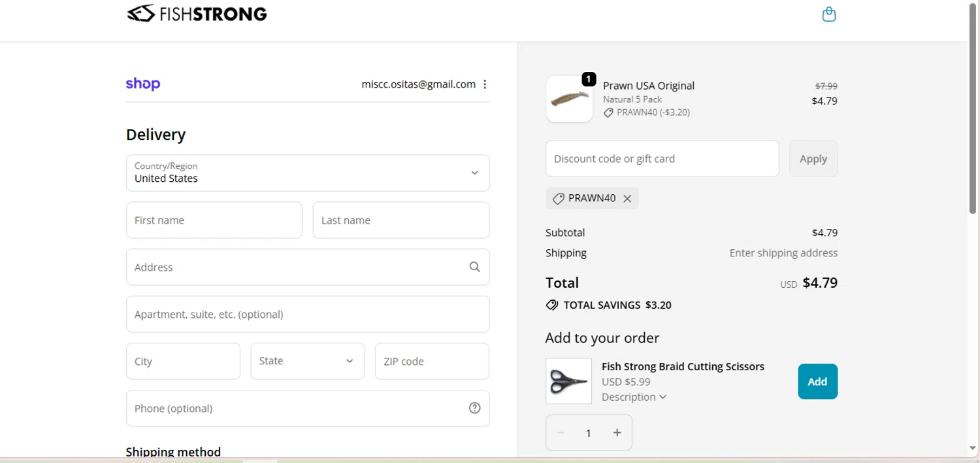Remove the PRAWN40 discount code
This screenshot has height=463, width=980.
(x=627, y=199)
